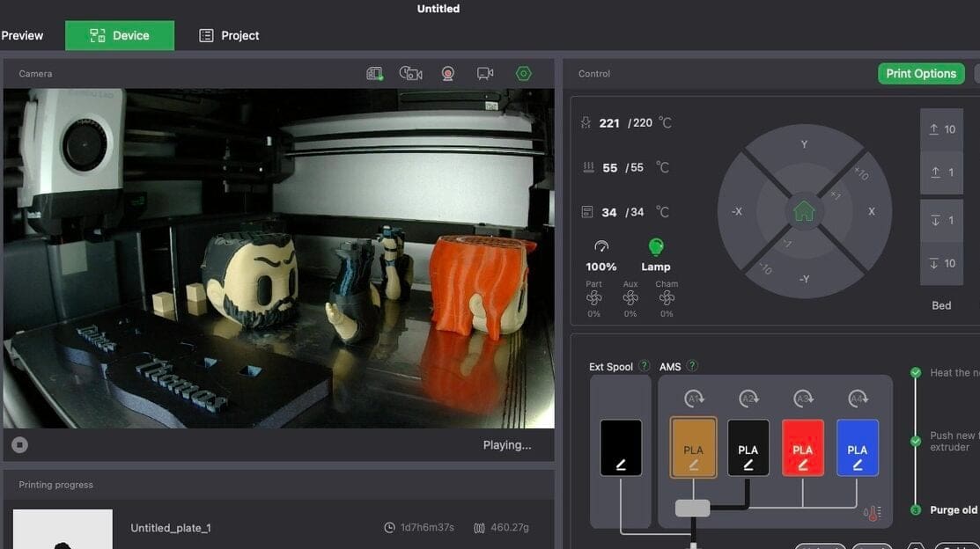Open the AMS help question mark

692,366
